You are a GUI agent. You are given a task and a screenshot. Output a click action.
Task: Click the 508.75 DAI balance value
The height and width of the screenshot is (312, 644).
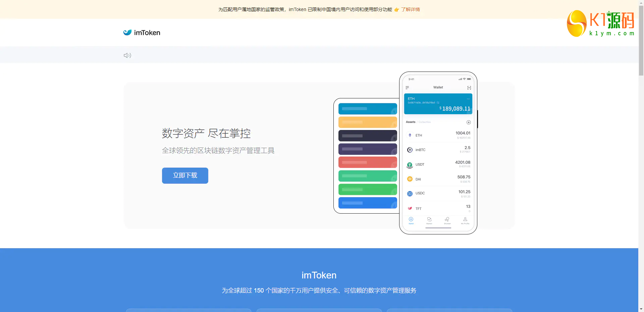[x=464, y=177]
